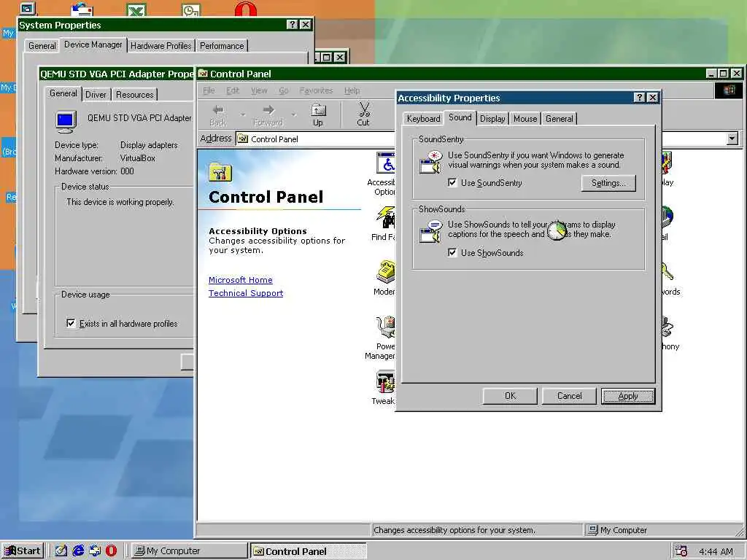Follow the Technical Support link
Viewport: 747px width, 560px height.
coord(246,293)
